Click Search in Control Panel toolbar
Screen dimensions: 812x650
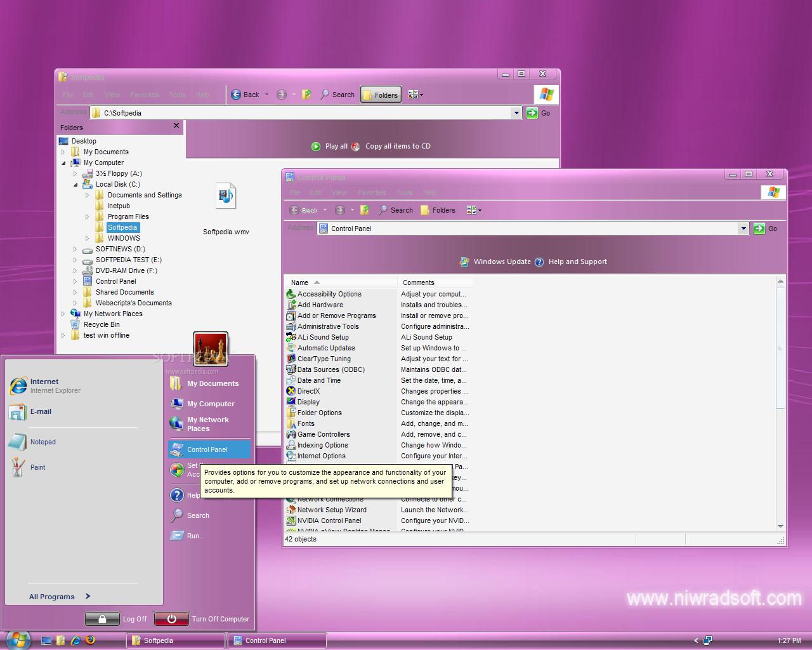395,210
